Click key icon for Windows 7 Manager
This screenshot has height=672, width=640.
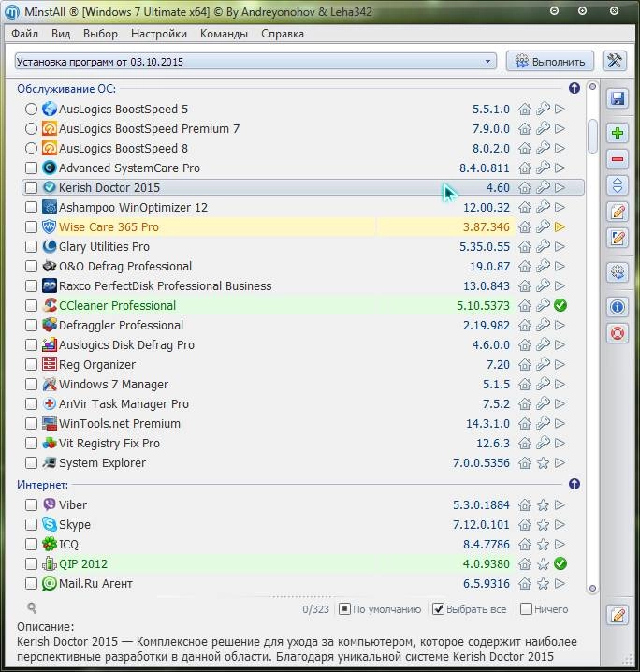pos(544,384)
